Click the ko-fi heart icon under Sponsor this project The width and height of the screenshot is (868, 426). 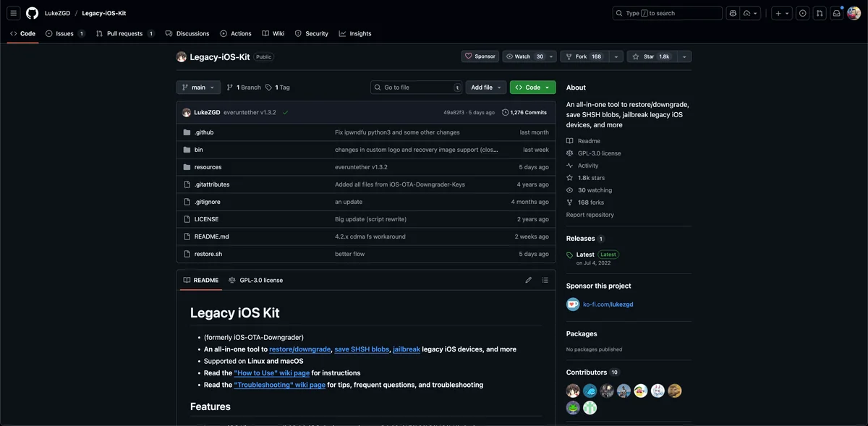coord(573,304)
